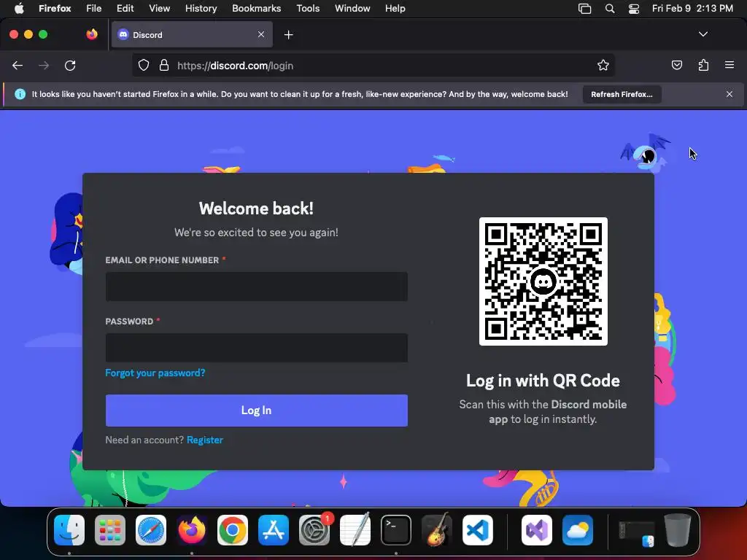Open Spotlight search in the menu bar
This screenshot has height=560, width=747.
pos(610,9)
